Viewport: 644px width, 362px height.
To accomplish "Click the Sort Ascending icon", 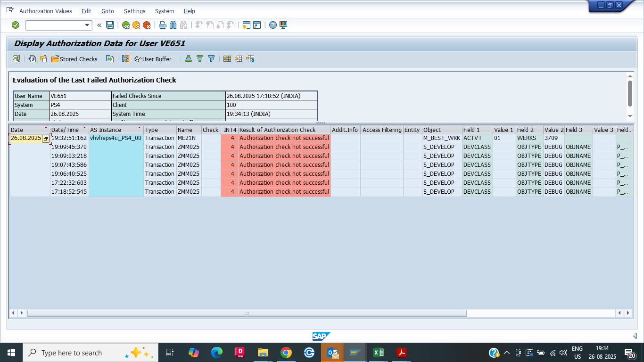I will pyautogui.click(x=189, y=59).
